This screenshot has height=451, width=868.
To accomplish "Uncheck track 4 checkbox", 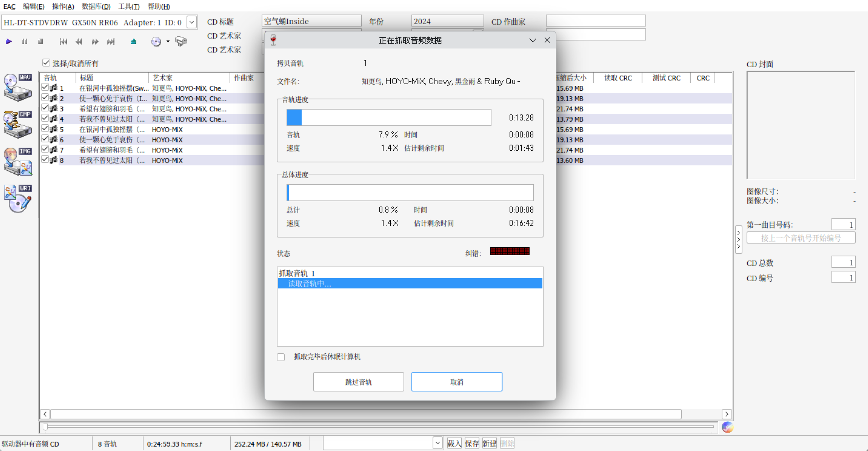I will 45,118.
